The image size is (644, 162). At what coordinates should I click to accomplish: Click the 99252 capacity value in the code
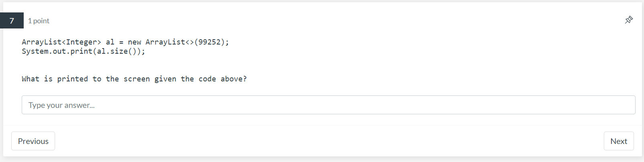click(x=209, y=42)
